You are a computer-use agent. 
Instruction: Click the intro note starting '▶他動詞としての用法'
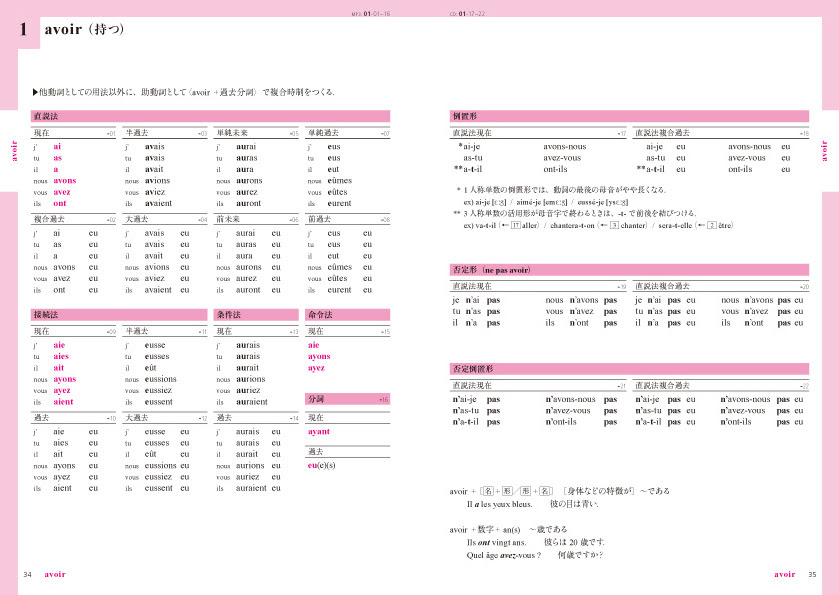pyautogui.click(x=184, y=92)
